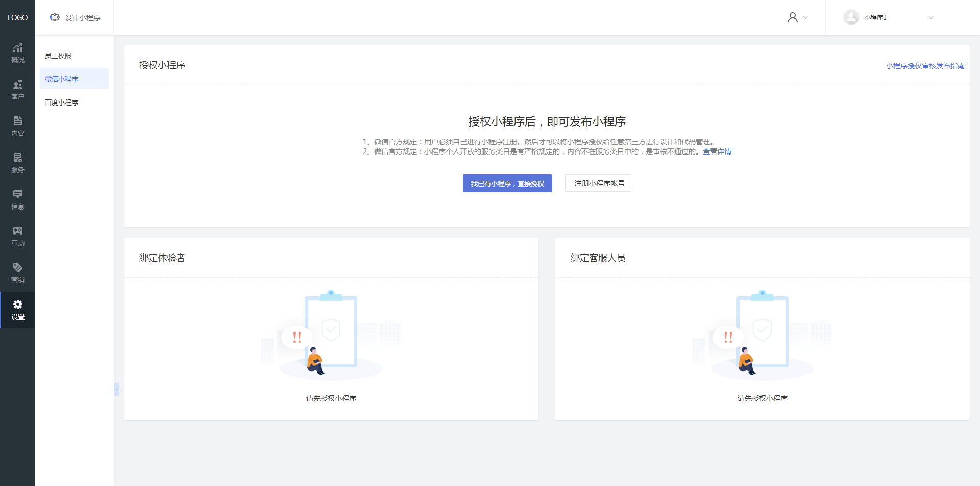Click the LOGO in the top-left corner
The height and width of the screenshot is (486, 980).
pos(17,17)
